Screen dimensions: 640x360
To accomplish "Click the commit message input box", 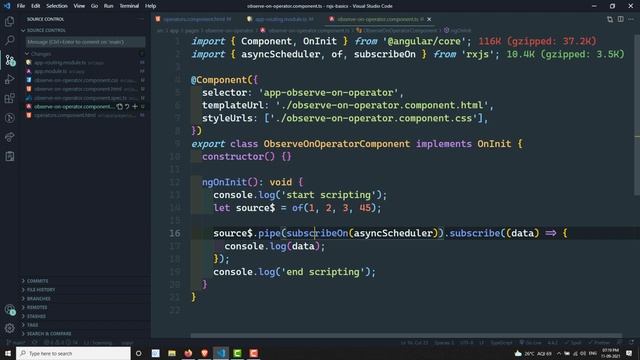I will pyautogui.click(x=85, y=42).
